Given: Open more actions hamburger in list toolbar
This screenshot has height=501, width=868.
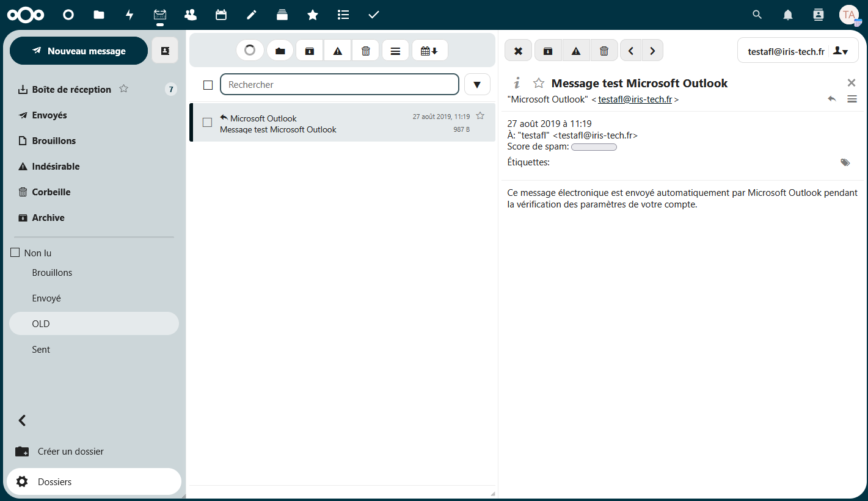Looking at the screenshot, I should coord(395,51).
